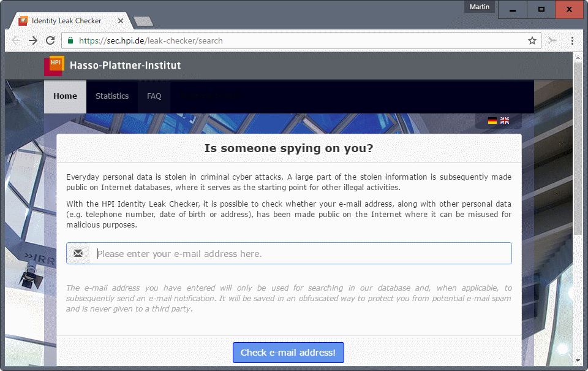
Task: Open the Response E-mails navigation tab
Action: tap(211, 96)
